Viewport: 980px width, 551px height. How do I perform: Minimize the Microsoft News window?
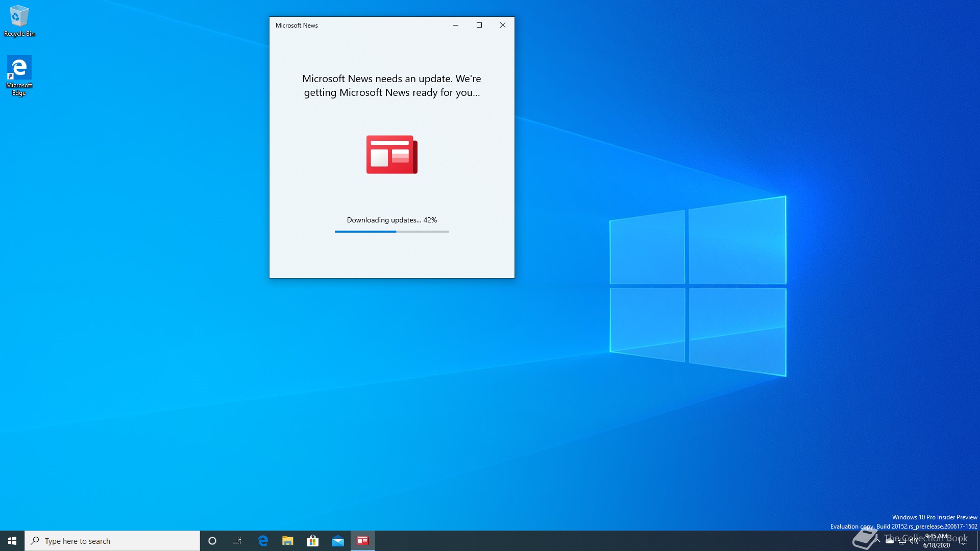[456, 25]
